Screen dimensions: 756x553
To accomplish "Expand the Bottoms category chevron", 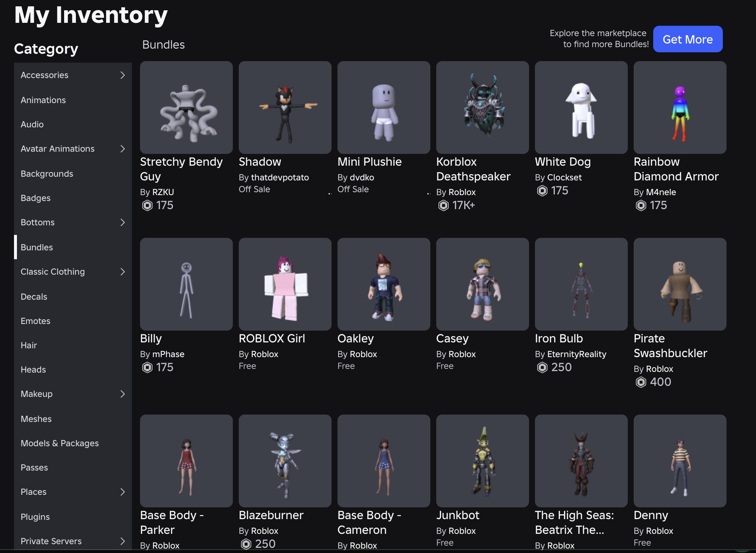I will pos(123,222).
